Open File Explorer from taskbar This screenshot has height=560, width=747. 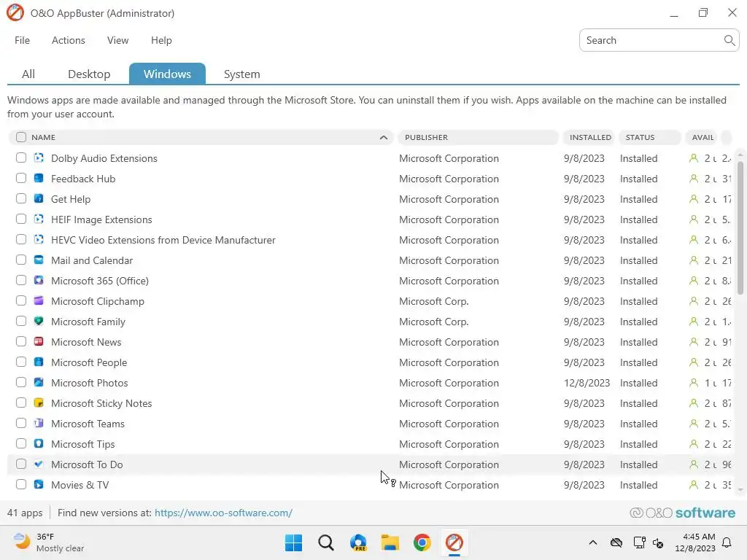click(x=390, y=542)
